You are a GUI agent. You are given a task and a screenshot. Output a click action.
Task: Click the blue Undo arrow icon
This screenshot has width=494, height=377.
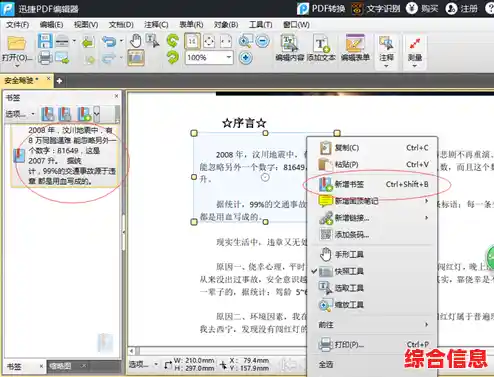(109, 41)
